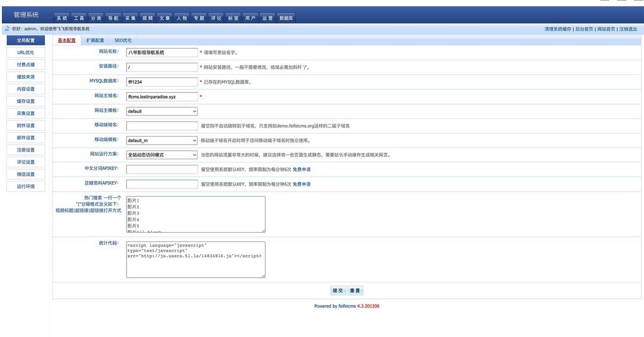The image size is (644, 337).
Task: Open the 文章 top menu
Action: click(x=165, y=17)
